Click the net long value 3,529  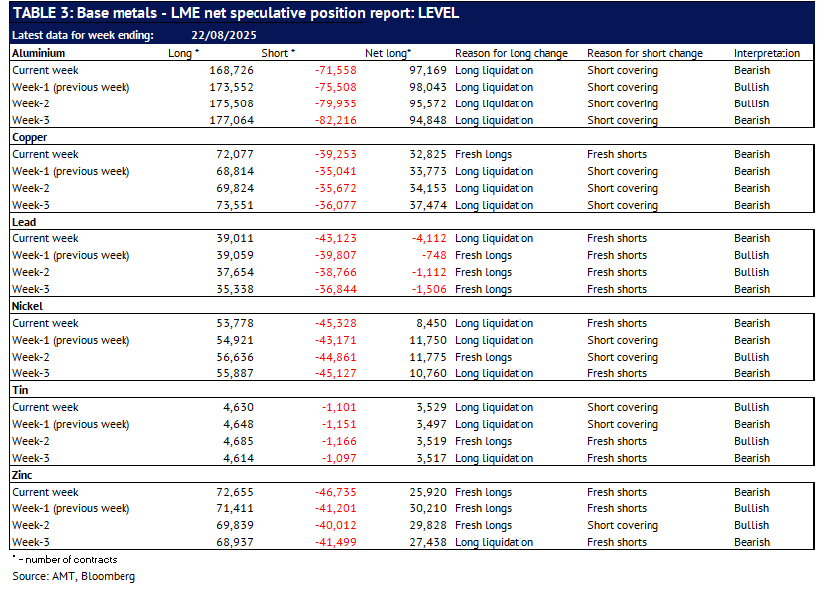431,407
